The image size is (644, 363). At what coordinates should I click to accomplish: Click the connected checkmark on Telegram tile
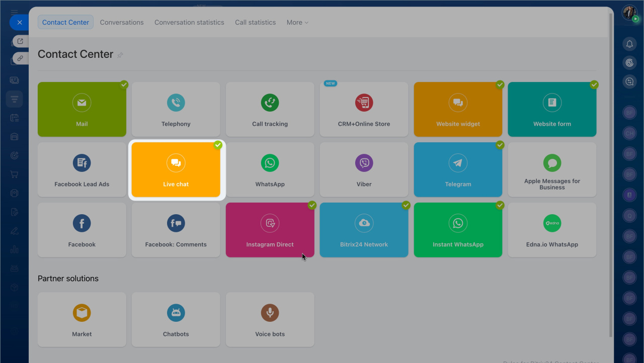tap(500, 145)
